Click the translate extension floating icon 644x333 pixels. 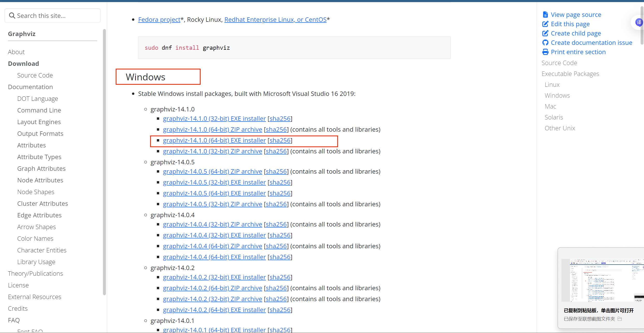point(639,23)
